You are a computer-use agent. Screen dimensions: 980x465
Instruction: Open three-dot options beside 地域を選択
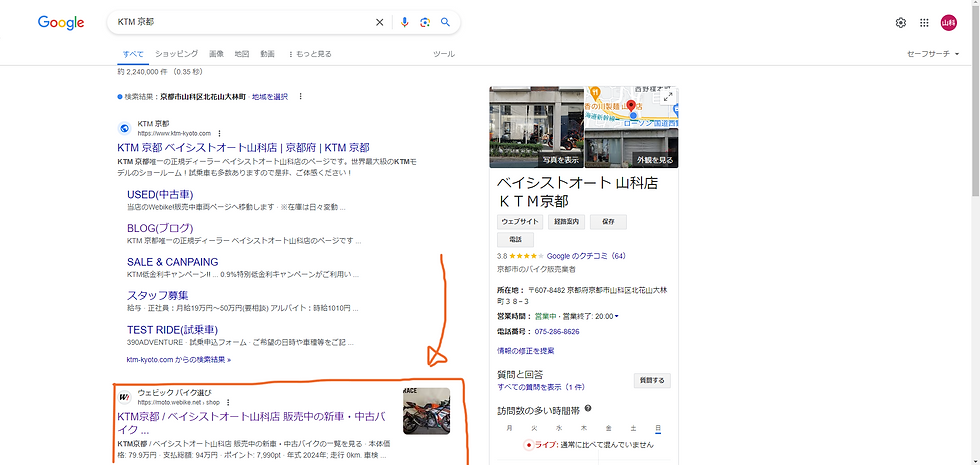click(301, 96)
